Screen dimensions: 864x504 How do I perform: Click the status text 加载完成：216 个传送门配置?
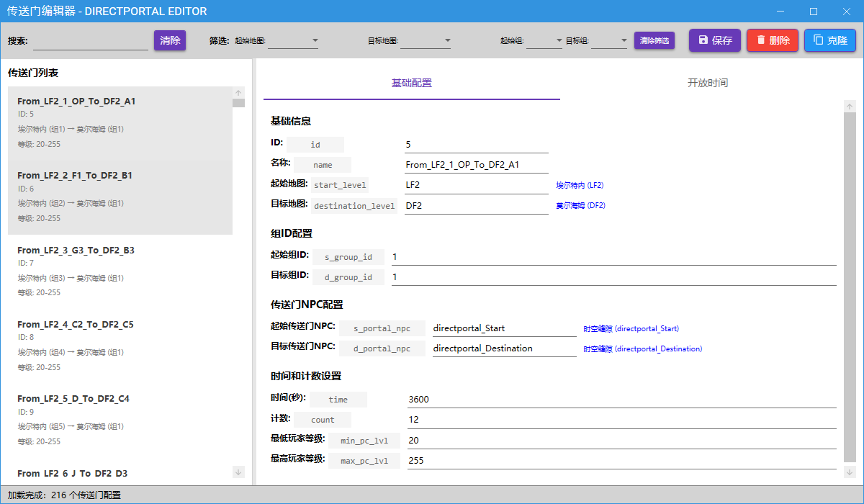coord(65,495)
